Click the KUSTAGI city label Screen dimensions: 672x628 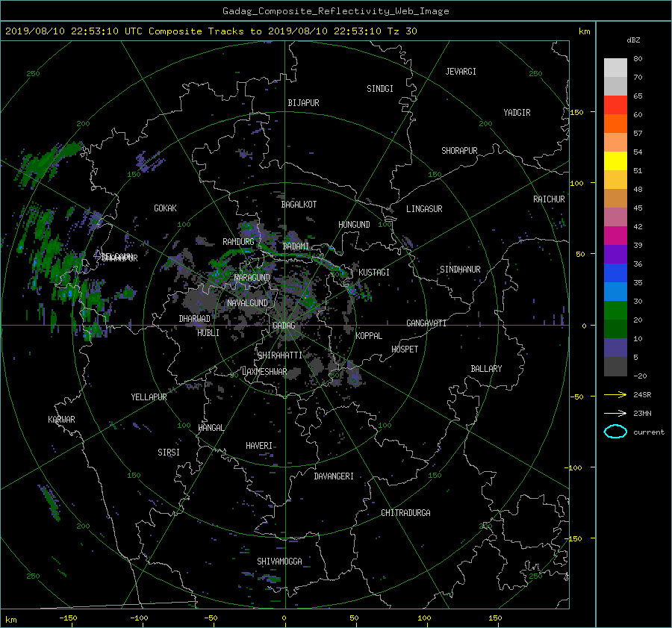point(374,273)
